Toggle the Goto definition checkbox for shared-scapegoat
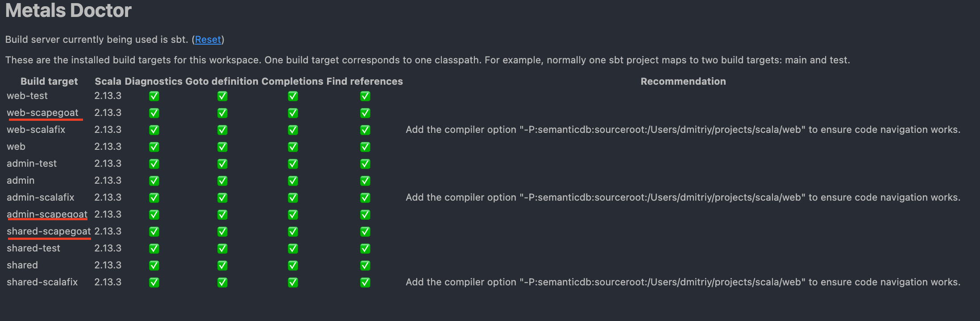Image resolution: width=980 pixels, height=321 pixels. pyautogui.click(x=222, y=231)
